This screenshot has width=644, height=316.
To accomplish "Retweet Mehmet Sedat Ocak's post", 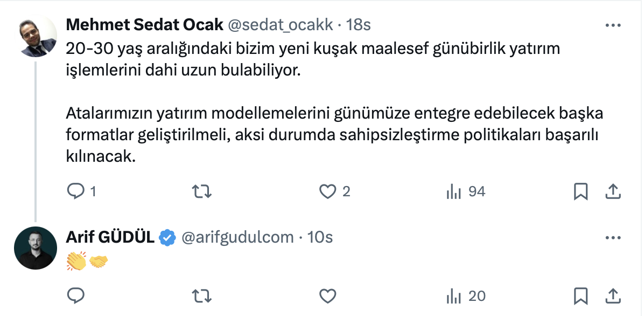I will click(201, 191).
